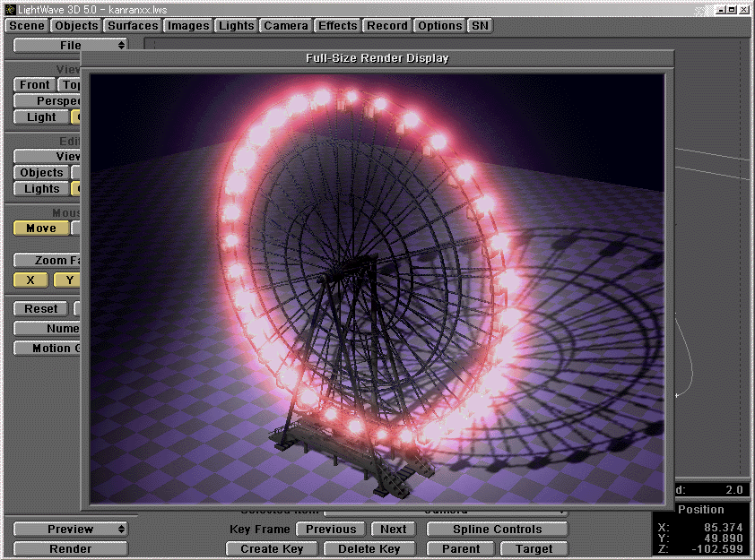This screenshot has height=560, width=755.
Task: Jump to the Next keyframe
Action: pos(393,529)
